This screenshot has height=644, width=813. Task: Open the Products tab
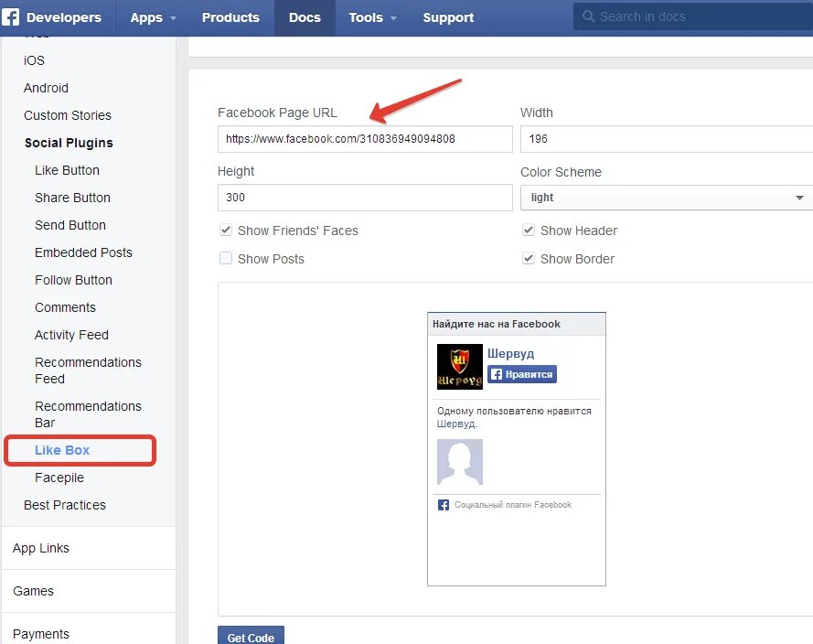click(230, 17)
